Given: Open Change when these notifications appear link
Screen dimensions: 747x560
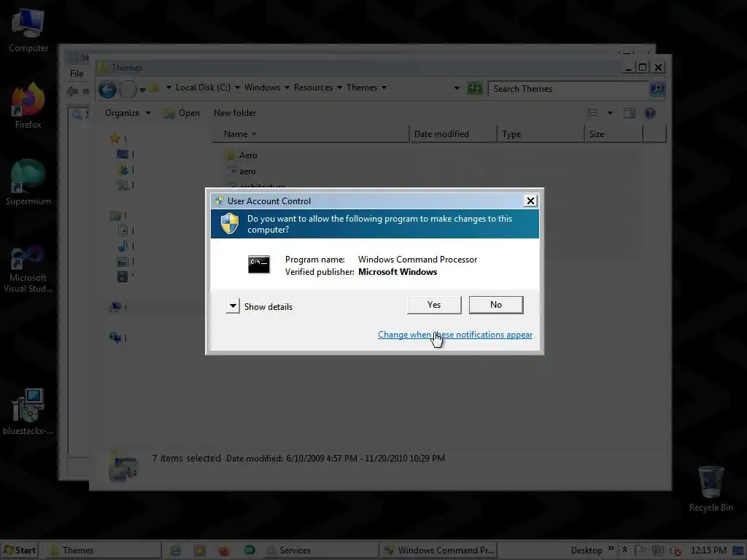Looking at the screenshot, I should (455, 335).
